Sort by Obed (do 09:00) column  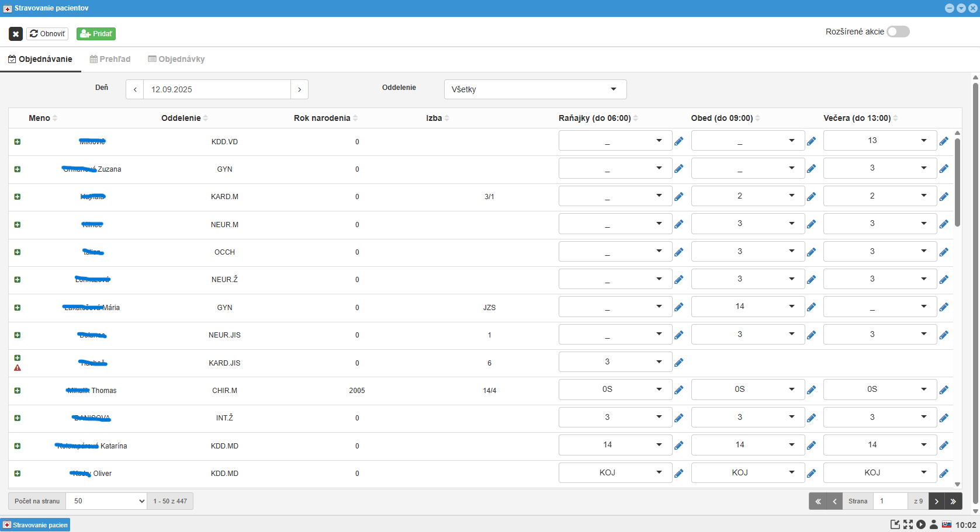point(726,118)
